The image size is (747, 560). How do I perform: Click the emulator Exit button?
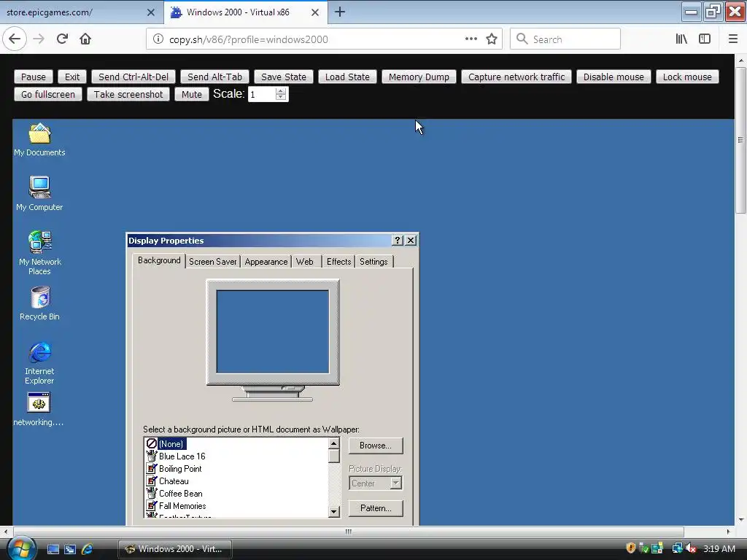coord(72,77)
